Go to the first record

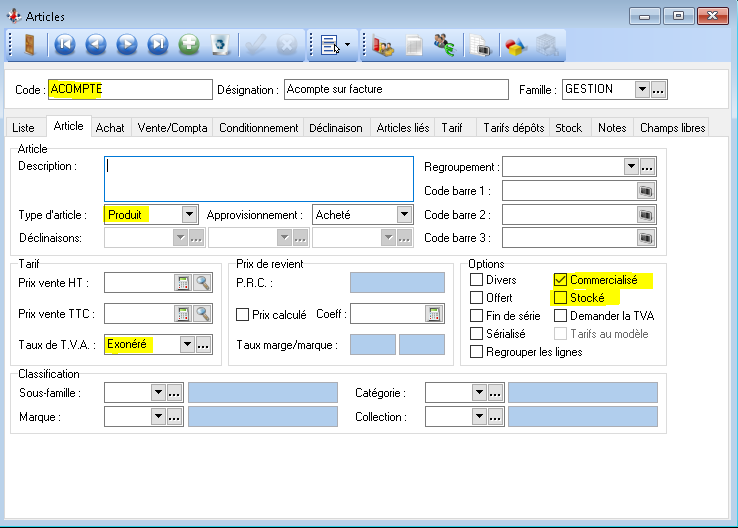click(x=65, y=44)
